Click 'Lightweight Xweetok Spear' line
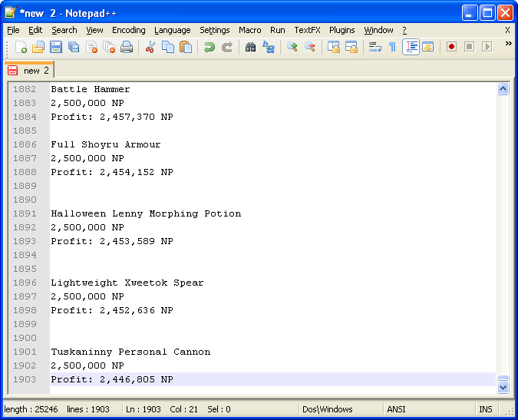The image size is (518, 420). click(127, 283)
